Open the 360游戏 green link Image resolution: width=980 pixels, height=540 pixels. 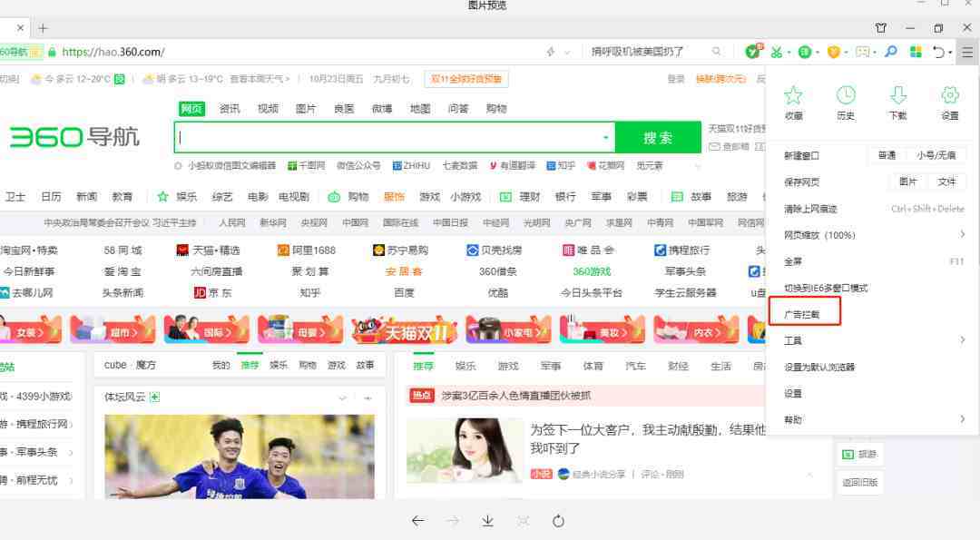[592, 271]
